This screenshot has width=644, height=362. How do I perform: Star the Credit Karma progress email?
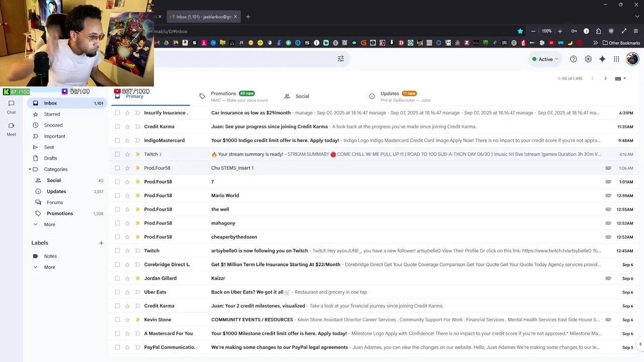pos(127,127)
